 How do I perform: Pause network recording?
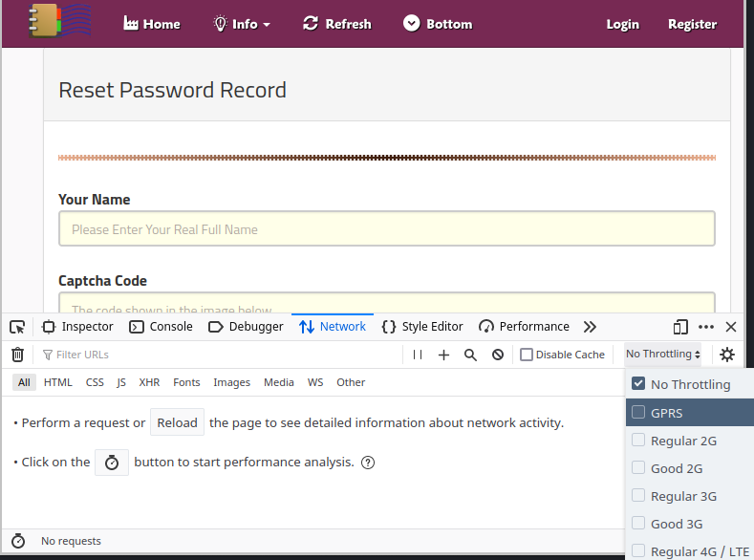tap(418, 355)
